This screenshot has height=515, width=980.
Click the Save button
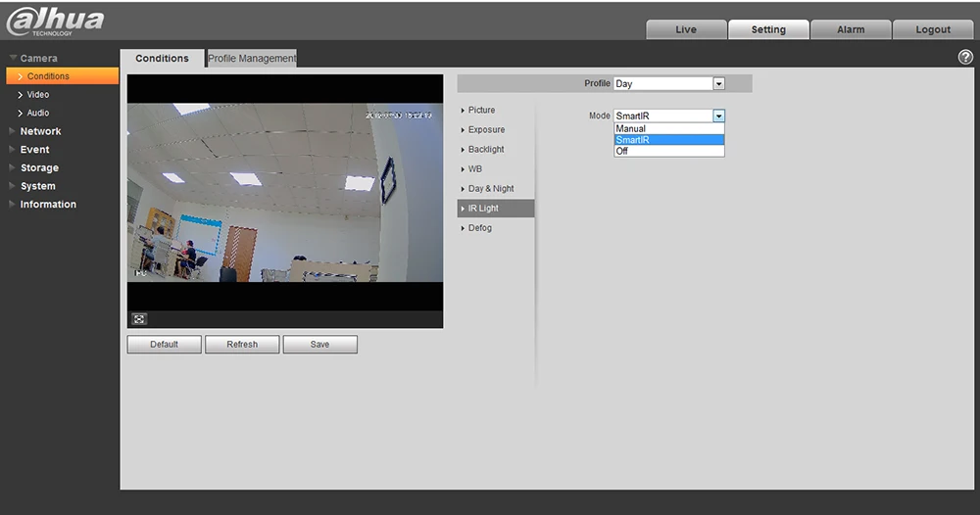coord(320,345)
